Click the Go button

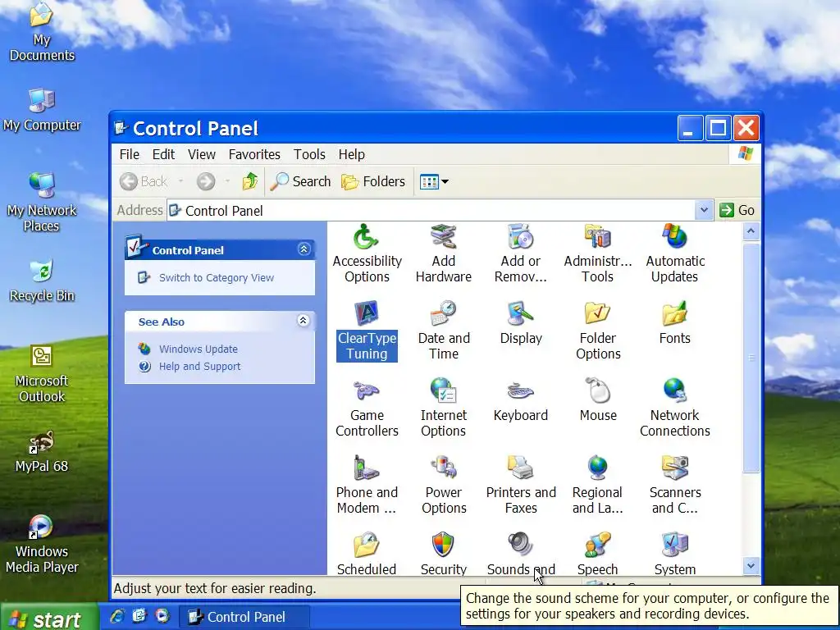click(737, 210)
